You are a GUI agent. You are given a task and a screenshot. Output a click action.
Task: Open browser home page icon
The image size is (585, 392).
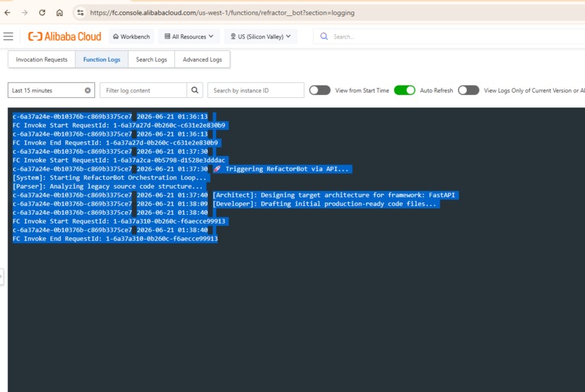pos(60,12)
